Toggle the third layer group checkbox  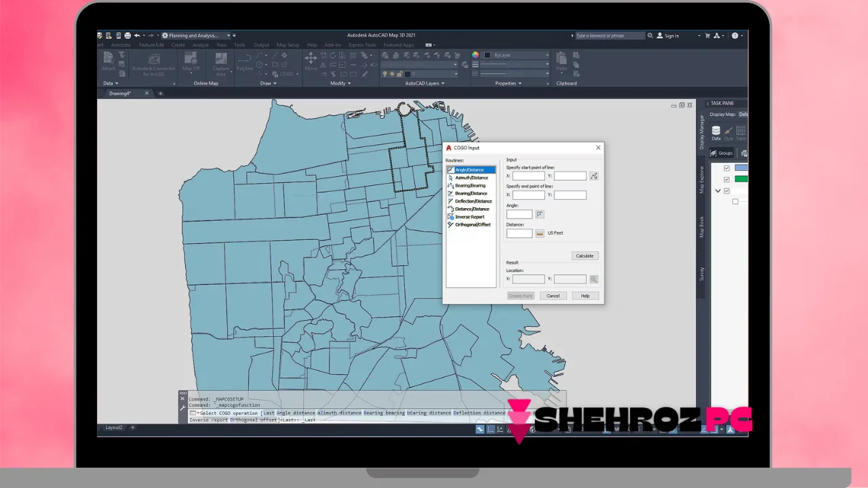pyautogui.click(x=727, y=191)
